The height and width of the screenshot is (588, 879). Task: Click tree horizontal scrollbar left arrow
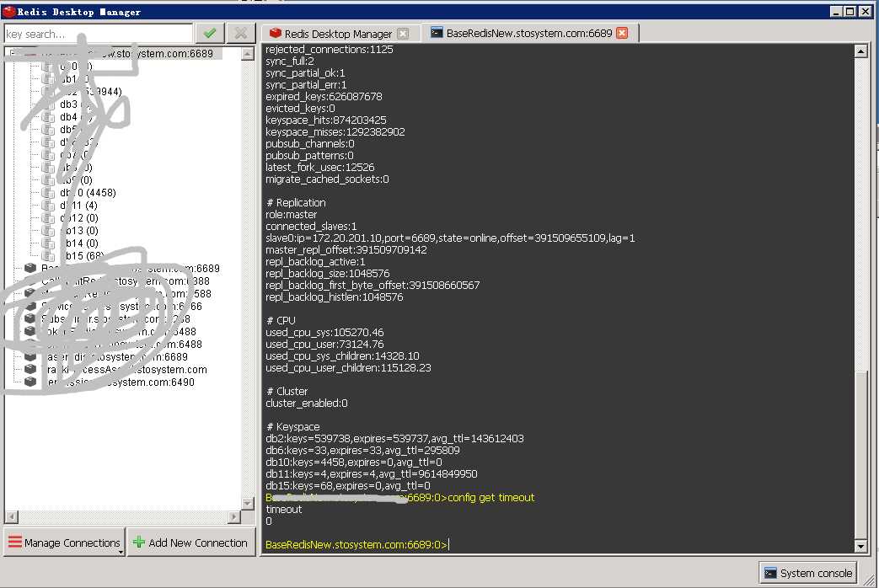coord(11,516)
